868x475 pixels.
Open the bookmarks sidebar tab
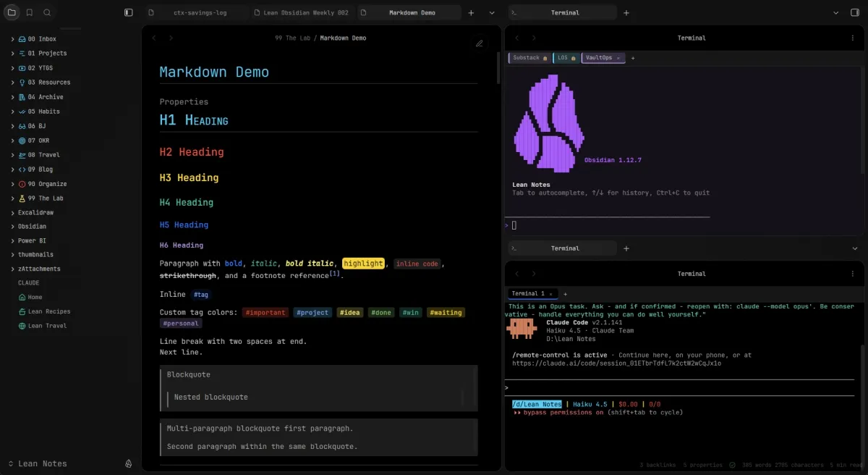[x=30, y=12]
